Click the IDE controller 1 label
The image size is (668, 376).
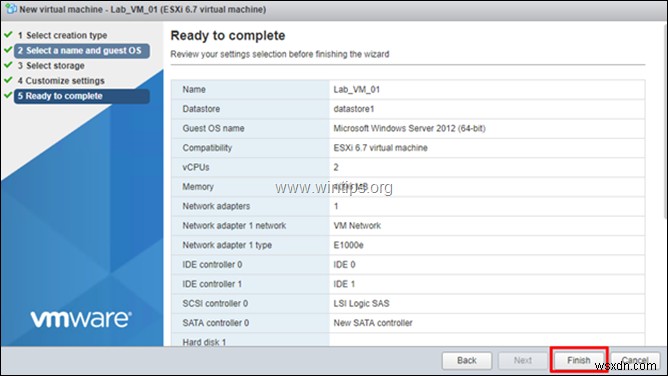[x=212, y=284]
